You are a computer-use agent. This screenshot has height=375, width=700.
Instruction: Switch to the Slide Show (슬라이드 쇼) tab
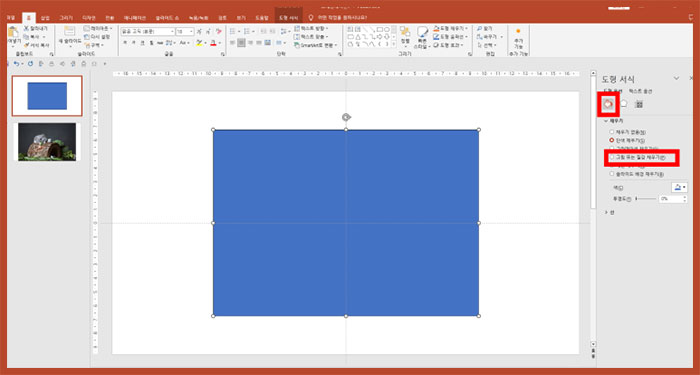point(167,18)
